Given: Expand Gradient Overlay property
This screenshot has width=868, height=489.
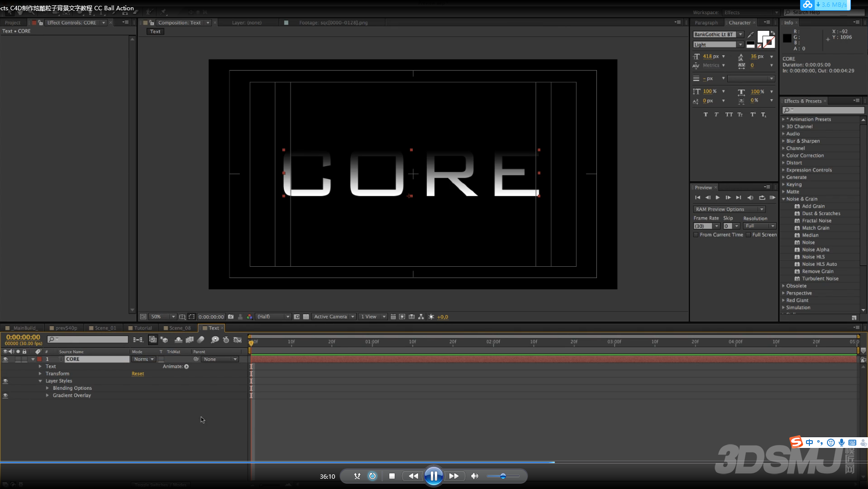Looking at the screenshot, I should pos(47,396).
